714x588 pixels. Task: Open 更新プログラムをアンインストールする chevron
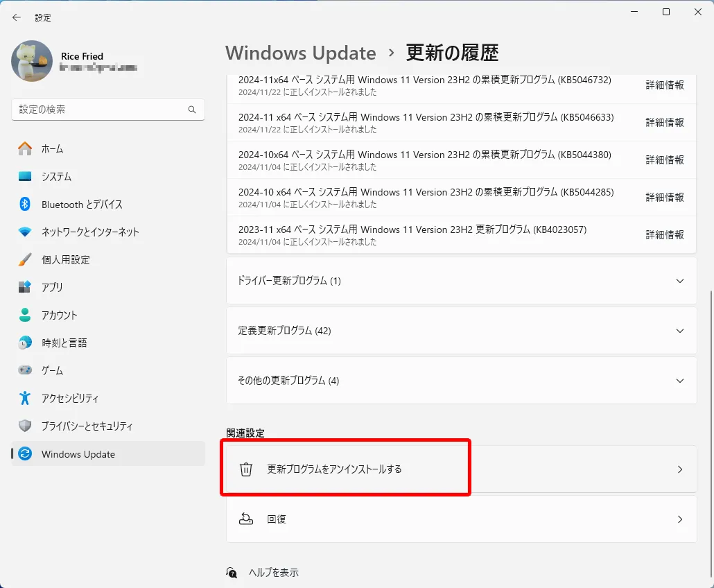point(680,469)
